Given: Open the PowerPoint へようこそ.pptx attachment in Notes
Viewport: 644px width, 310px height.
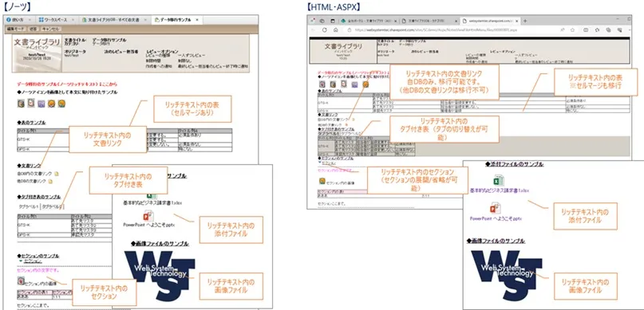Looking at the screenshot, I should click(x=149, y=225).
